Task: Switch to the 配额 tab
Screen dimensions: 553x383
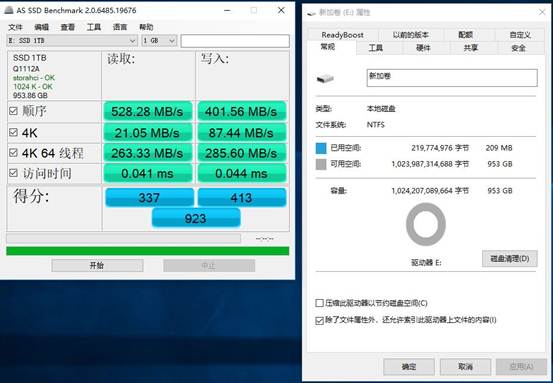Action: [466, 35]
